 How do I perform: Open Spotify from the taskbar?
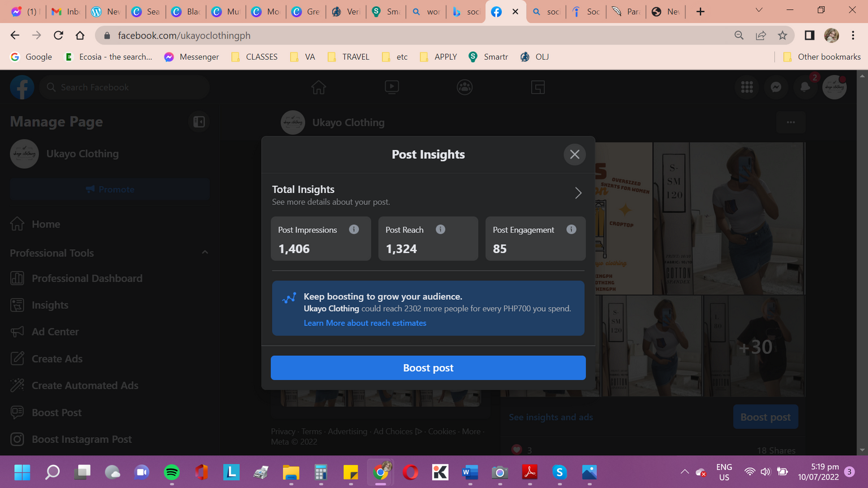pyautogui.click(x=172, y=472)
